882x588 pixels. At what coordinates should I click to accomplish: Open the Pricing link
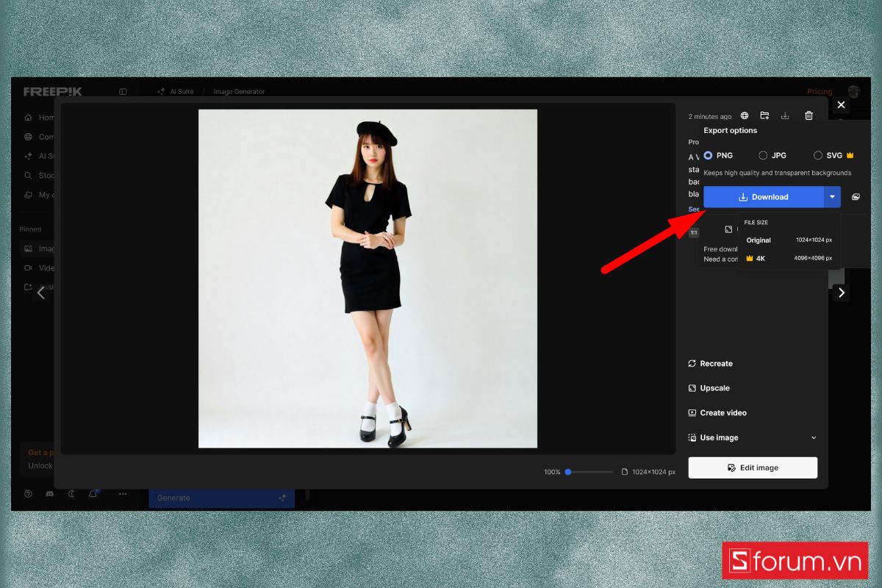(x=820, y=92)
